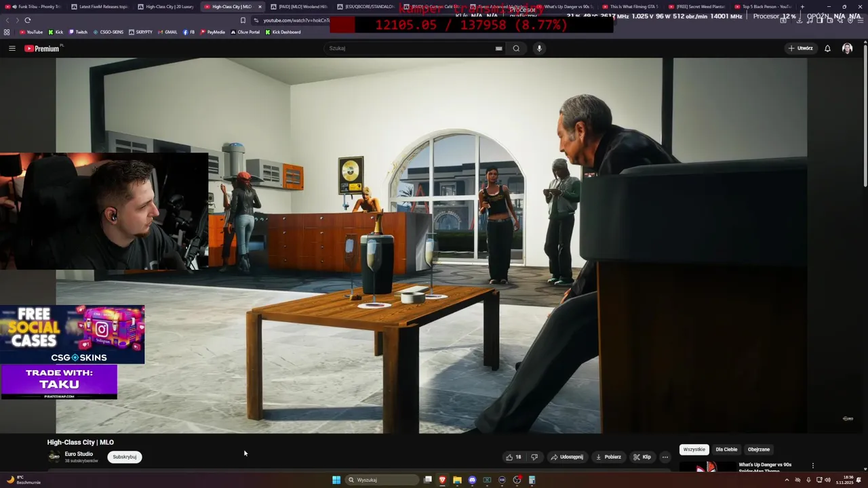
Task: Dislike the video with thumbs-down icon
Action: point(534,457)
